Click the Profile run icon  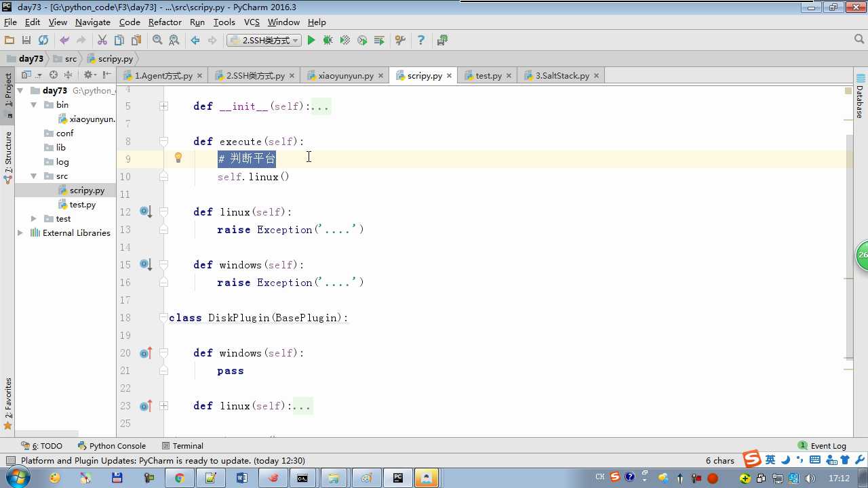tap(362, 41)
